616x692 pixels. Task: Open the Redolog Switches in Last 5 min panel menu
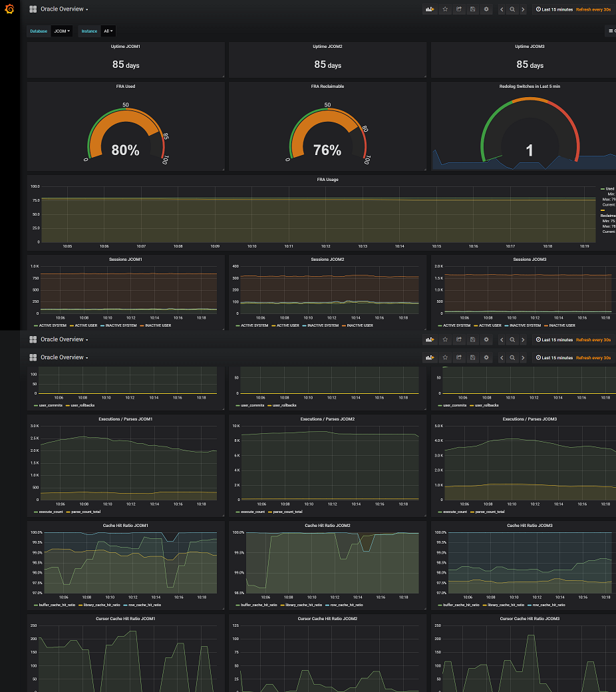[530, 86]
